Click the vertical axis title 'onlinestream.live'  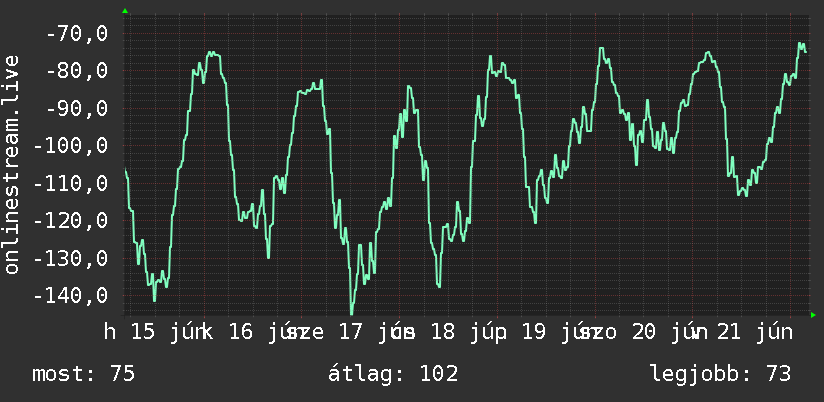[12, 164]
